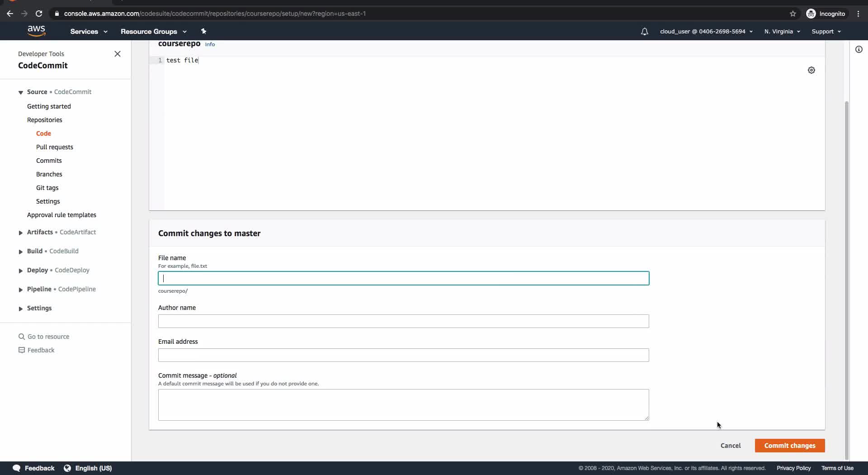Open the Support dropdown

pos(826,31)
